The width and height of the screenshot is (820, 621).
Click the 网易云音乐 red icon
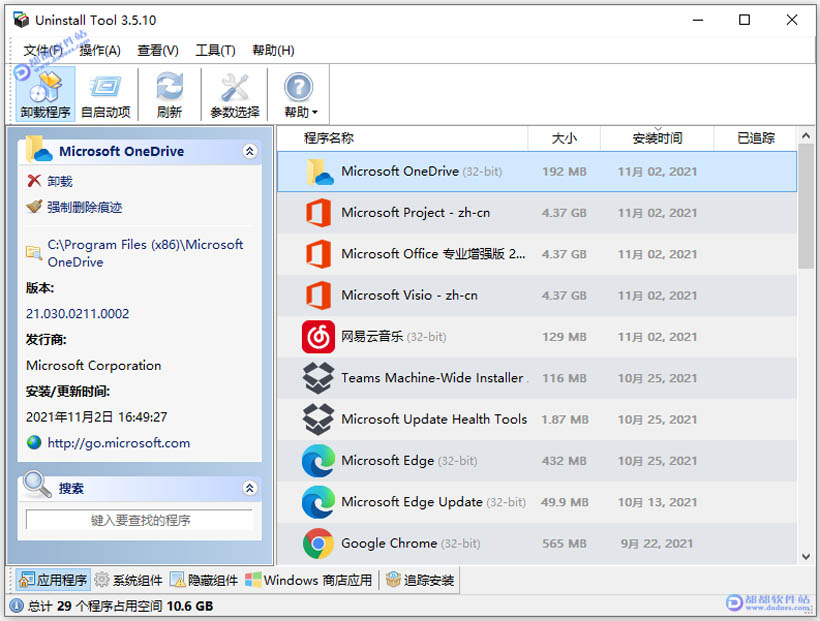pyautogui.click(x=318, y=337)
